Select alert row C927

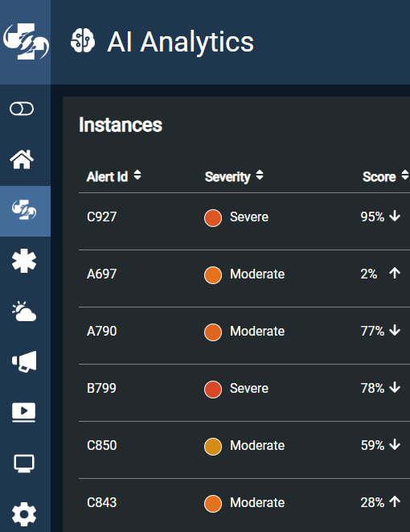click(244, 221)
